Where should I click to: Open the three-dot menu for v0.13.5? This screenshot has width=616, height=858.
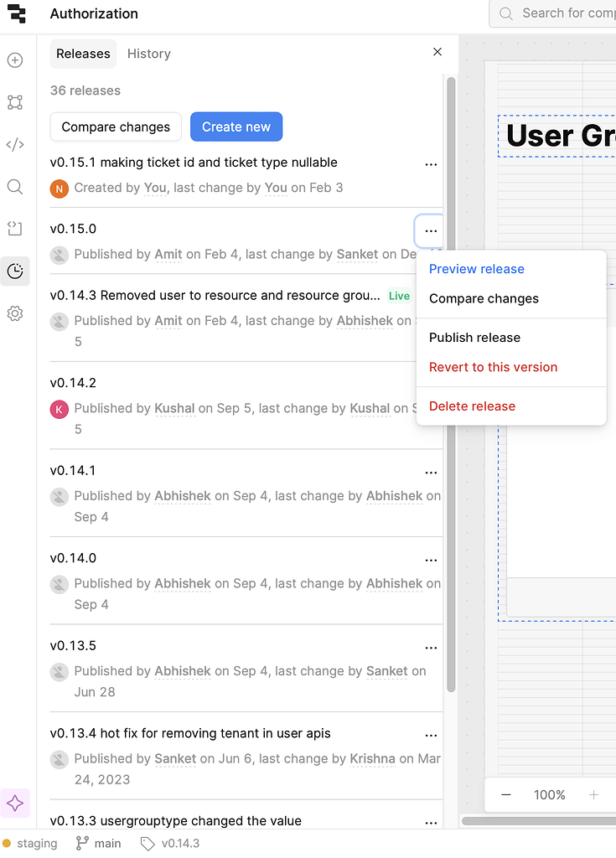pyautogui.click(x=431, y=647)
